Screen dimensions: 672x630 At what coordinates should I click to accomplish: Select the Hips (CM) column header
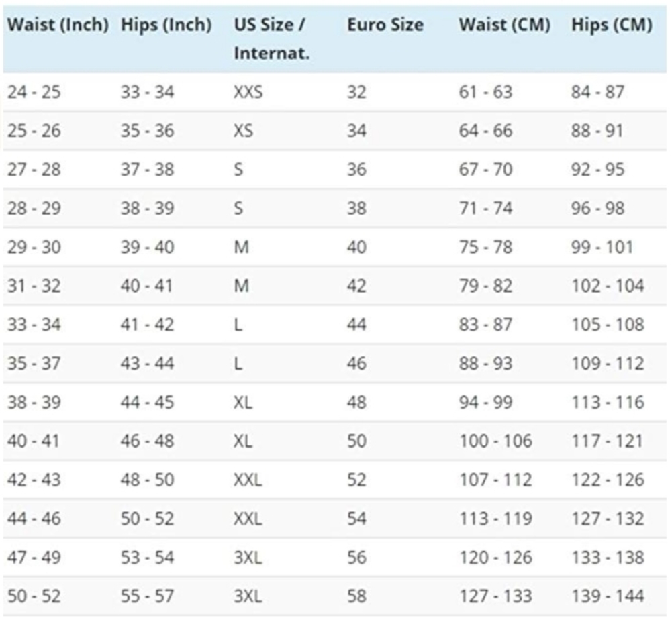(x=612, y=25)
